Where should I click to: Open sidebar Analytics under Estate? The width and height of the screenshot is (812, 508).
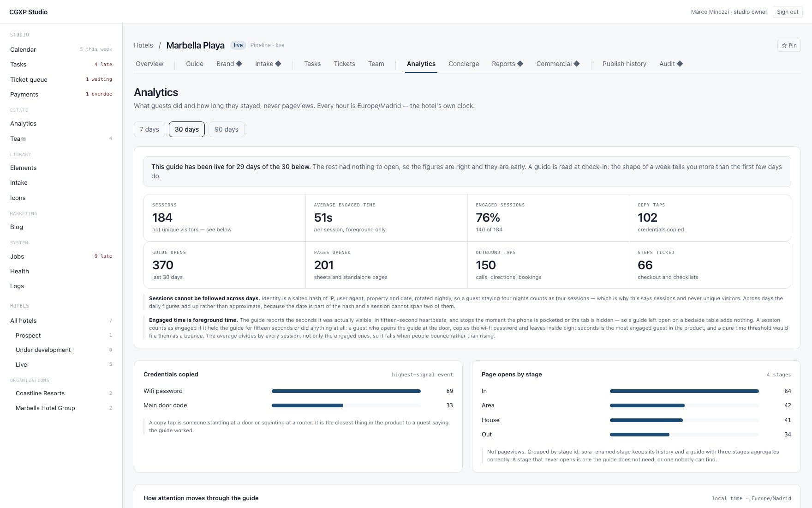point(61,123)
